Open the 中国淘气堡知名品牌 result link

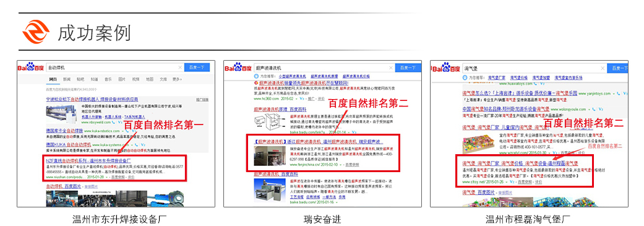(505, 109)
